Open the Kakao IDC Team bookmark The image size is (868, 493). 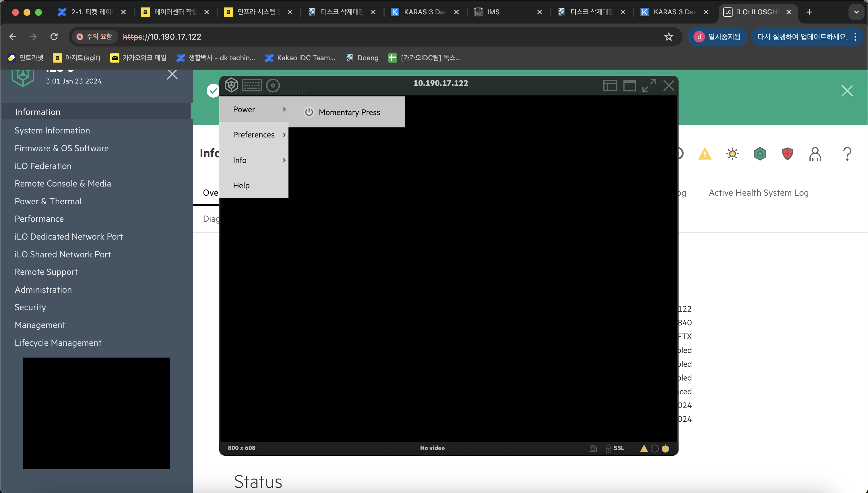point(300,58)
